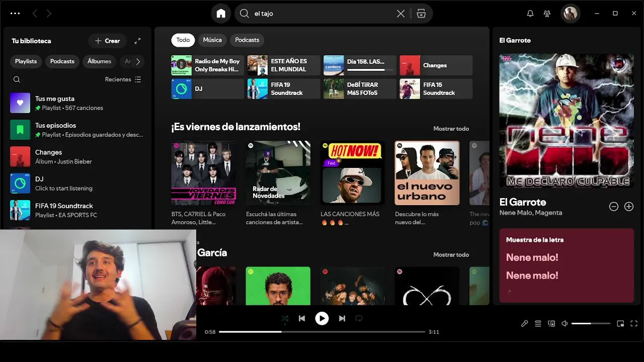
Task: Open DJ shortcut tile
Action: [x=207, y=88]
